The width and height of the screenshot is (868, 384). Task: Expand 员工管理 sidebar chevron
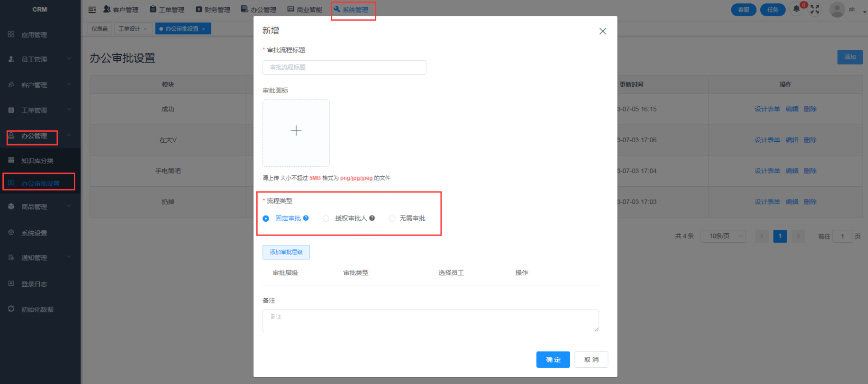coord(69,59)
